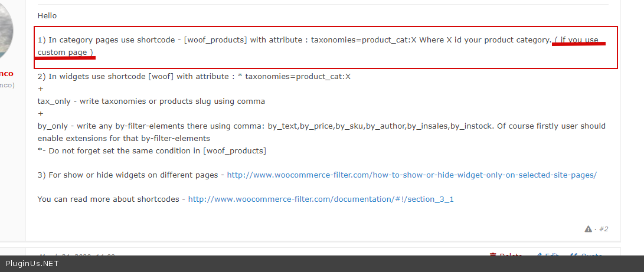Click the gray user title under username

(x=7, y=86)
